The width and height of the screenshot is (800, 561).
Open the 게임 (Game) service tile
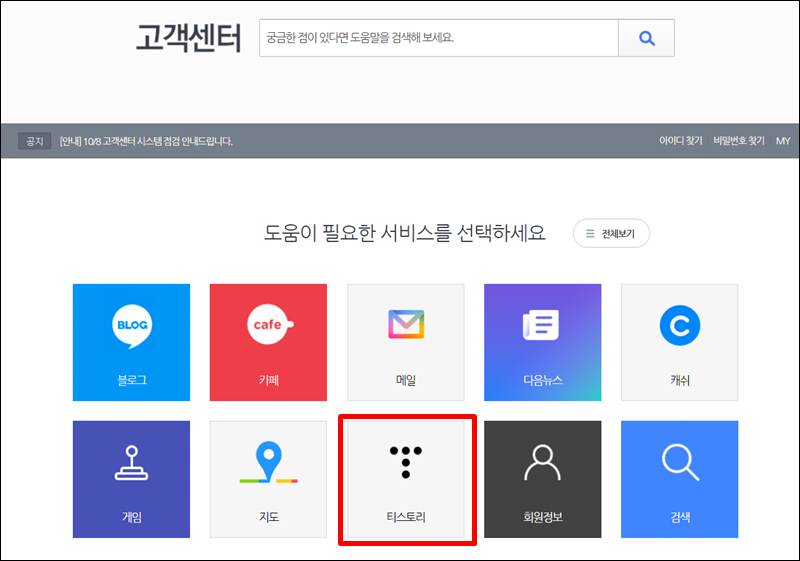click(131, 479)
